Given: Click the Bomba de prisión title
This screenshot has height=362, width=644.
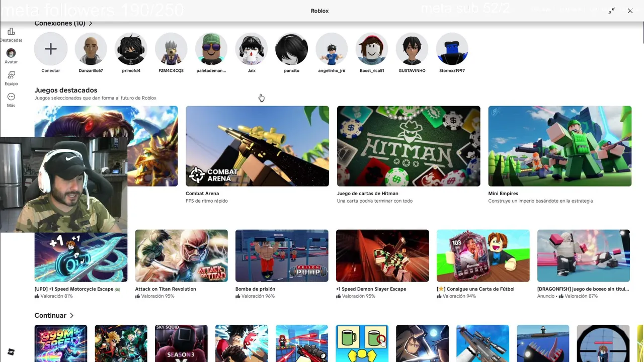Looking at the screenshot, I should pyautogui.click(x=255, y=289).
